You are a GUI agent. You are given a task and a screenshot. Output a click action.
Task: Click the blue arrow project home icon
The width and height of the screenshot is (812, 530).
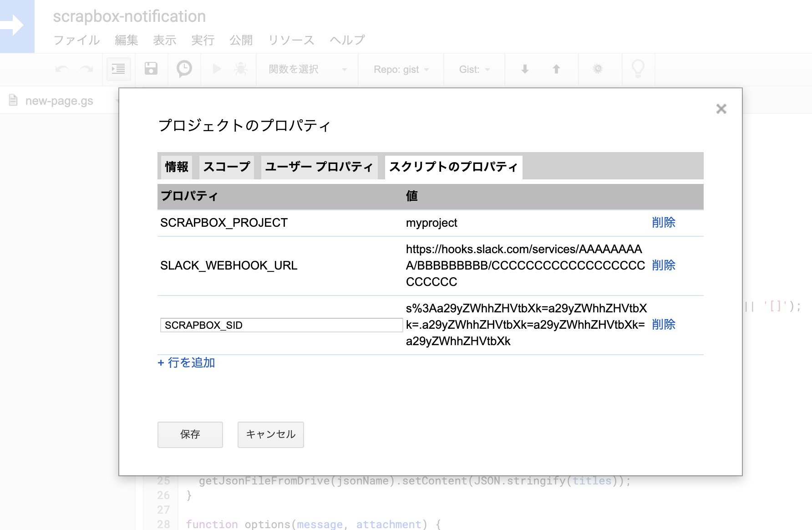(x=17, y=26)
